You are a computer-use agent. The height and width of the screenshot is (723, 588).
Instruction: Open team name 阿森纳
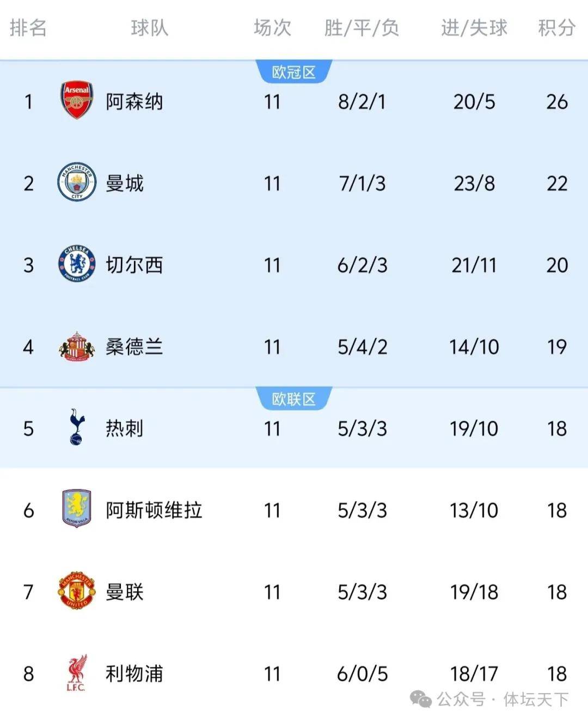(134, 102)
